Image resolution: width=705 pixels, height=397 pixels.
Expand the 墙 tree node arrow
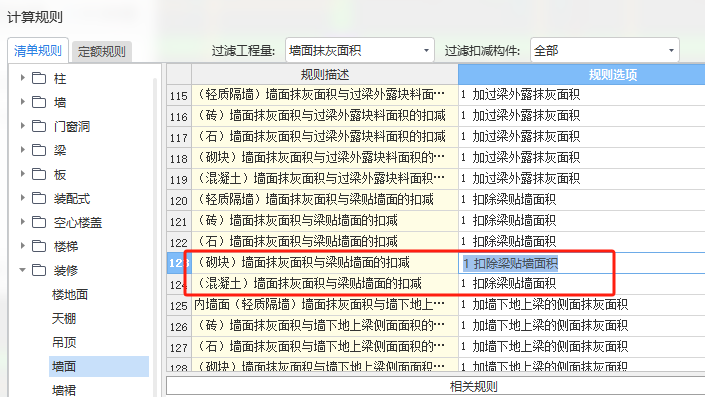[22, 102]
